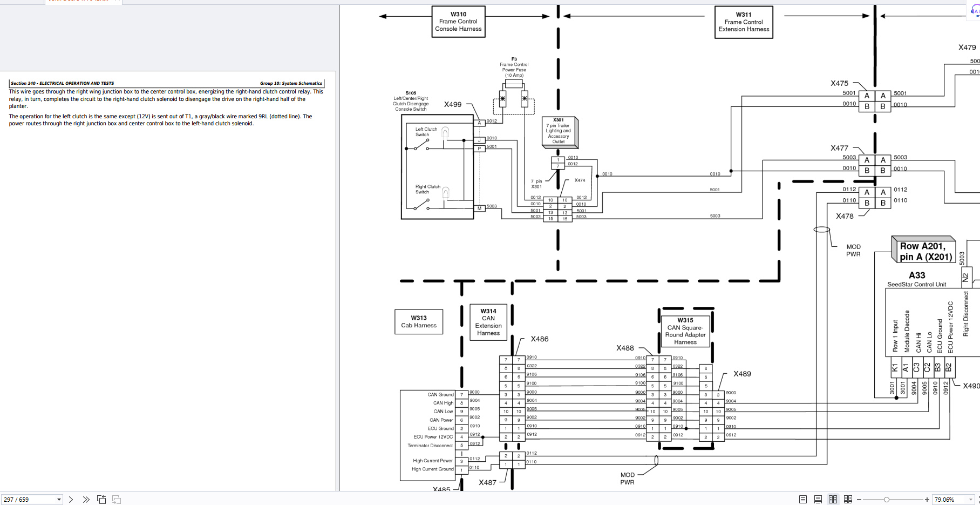Click the Section 240 - ELECTRICAL OPERATION AND TESTS header
The image size is (980, 505).
tap(63, 83)
